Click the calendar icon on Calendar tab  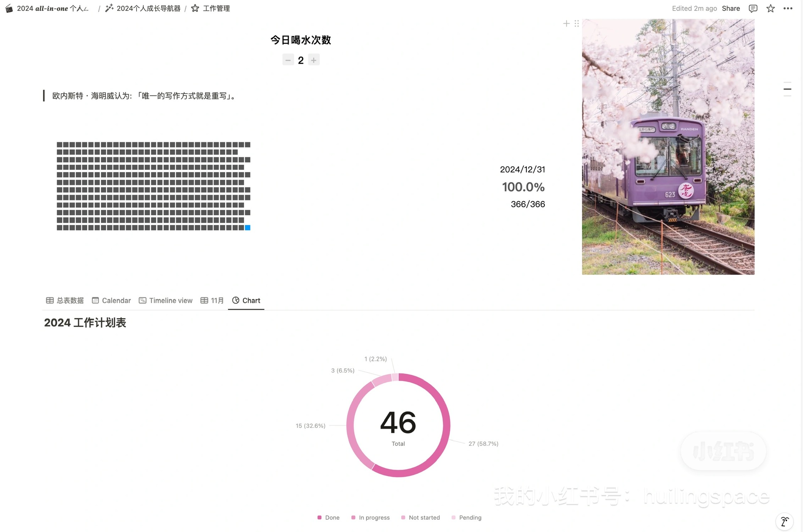(95, 300)
